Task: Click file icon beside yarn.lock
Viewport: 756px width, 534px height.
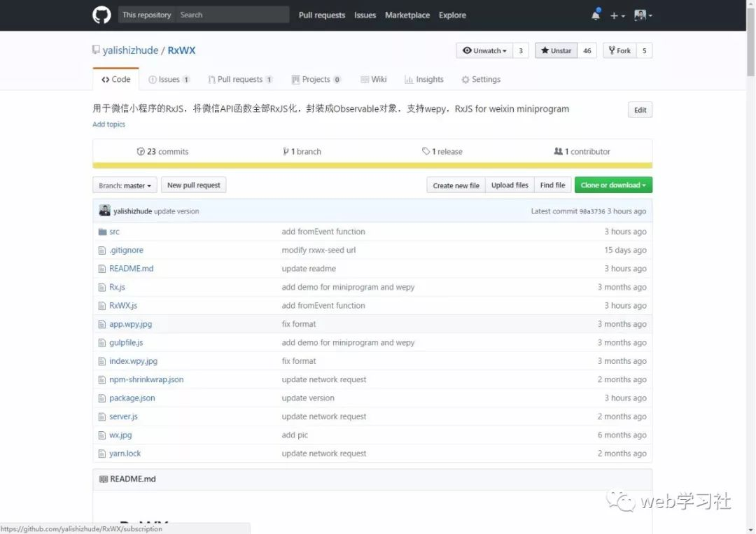Action: tap(101, 454)
